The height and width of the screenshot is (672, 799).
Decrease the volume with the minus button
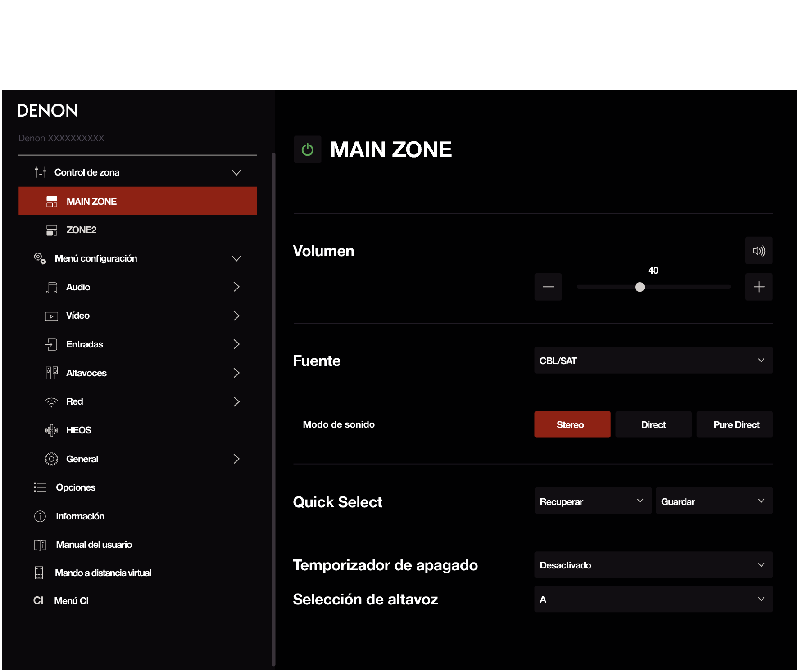(x=548, y=287)
